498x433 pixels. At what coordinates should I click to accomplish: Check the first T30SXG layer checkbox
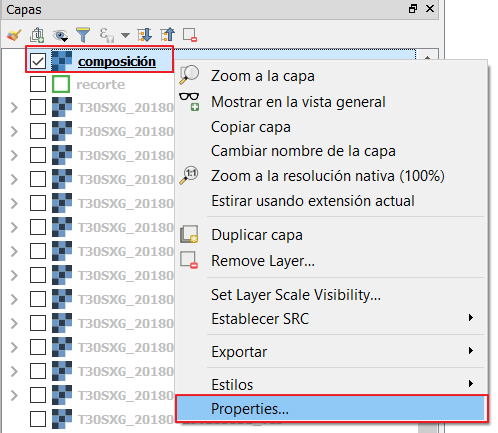(38, 107)
